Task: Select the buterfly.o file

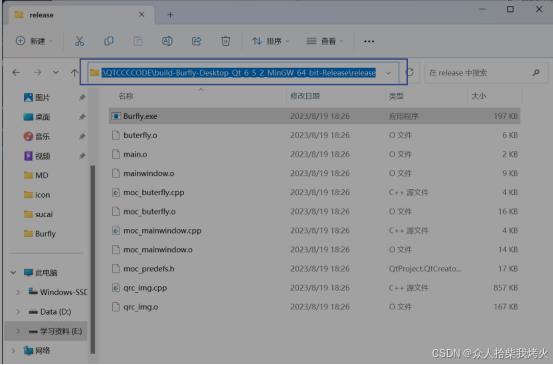Action: [x=315, y=135]
